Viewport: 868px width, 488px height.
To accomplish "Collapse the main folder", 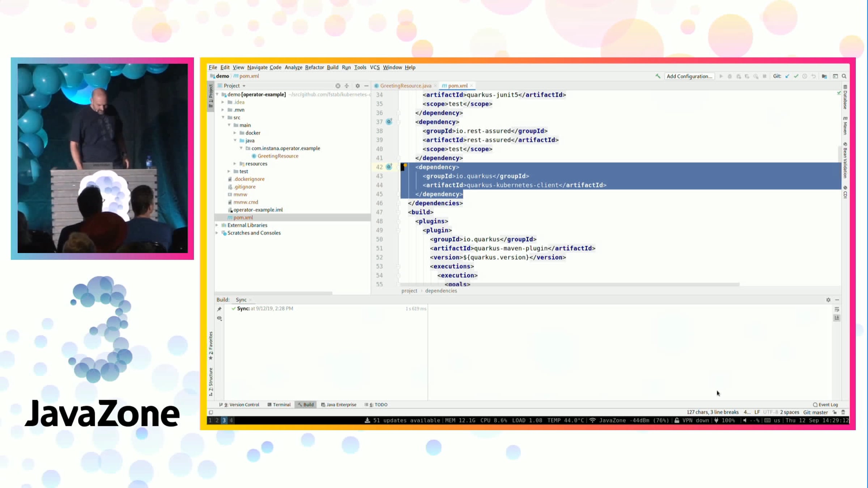I will click(x=229, y=125).
